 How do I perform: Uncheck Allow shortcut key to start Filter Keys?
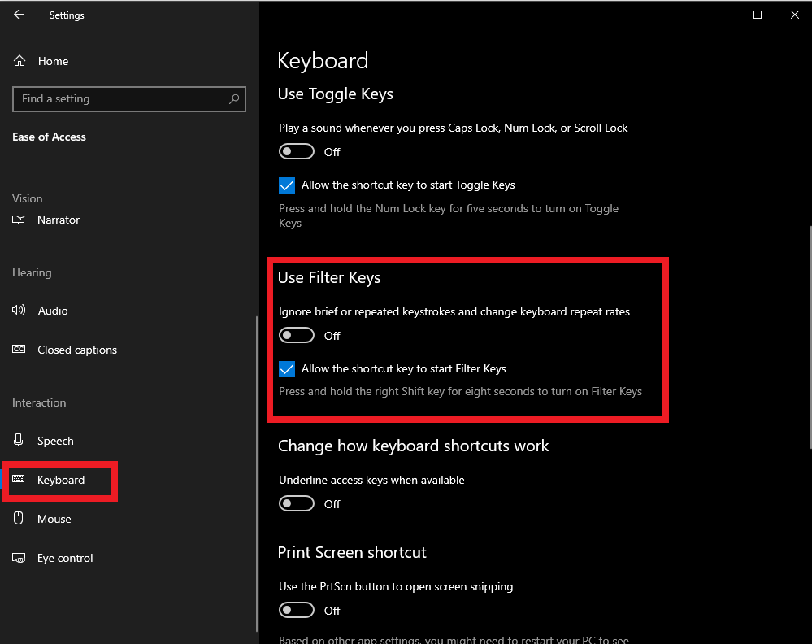(287, 369)
